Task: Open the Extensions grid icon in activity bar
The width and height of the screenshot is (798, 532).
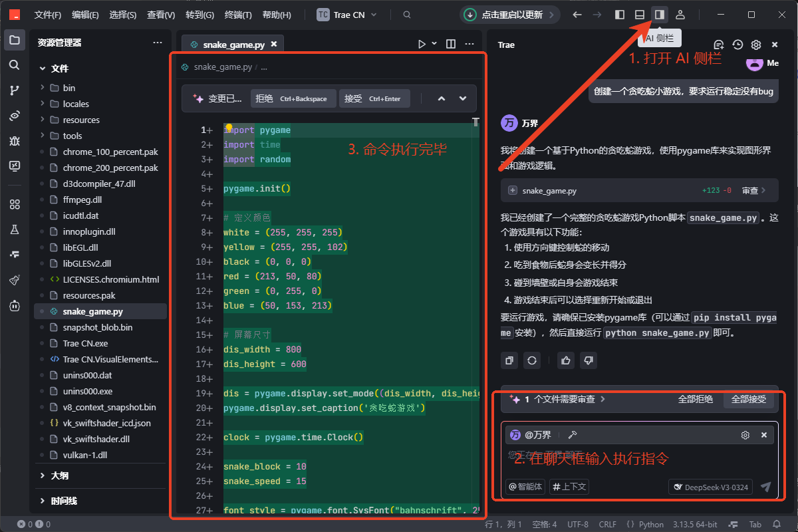Action: pos(15,205)
